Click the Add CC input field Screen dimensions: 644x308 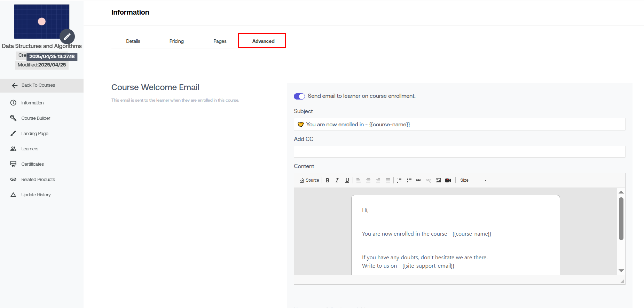(459, 152)
